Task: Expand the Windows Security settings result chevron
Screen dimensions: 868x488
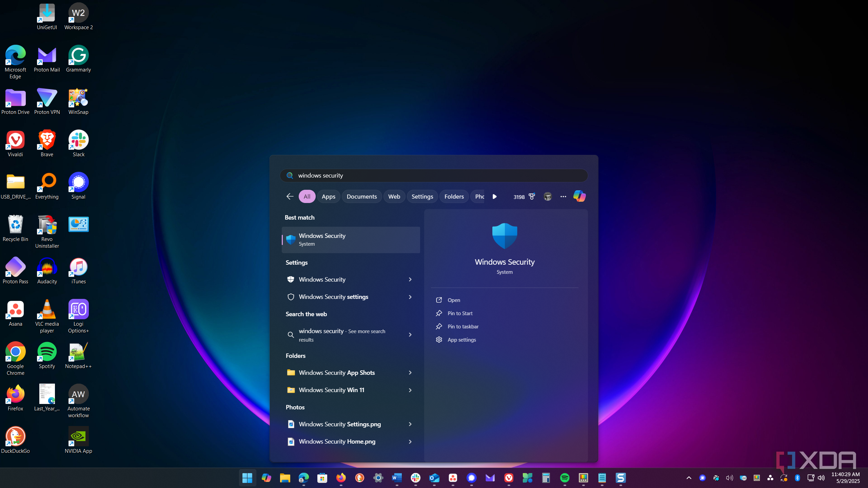Action: coord(410,297)
